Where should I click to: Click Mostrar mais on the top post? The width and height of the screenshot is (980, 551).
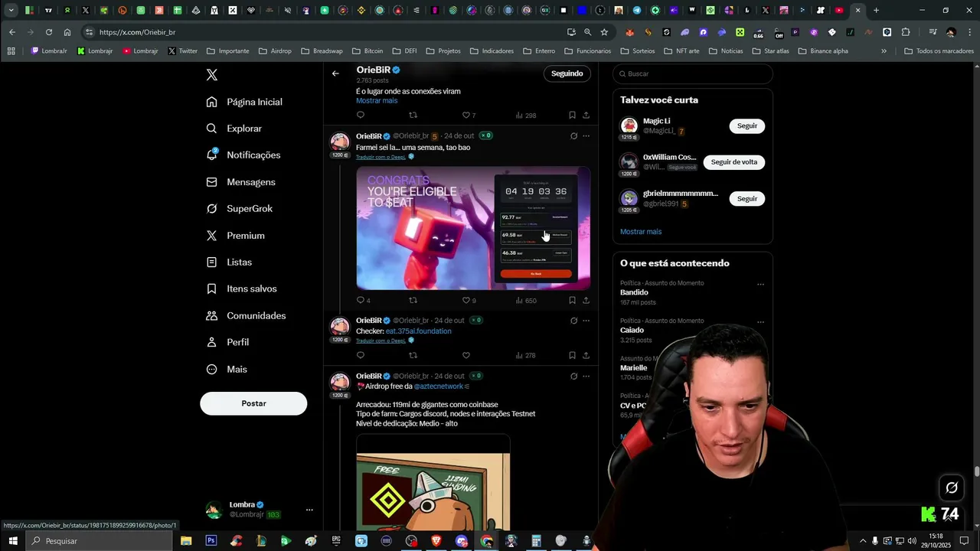pos(377,100)
